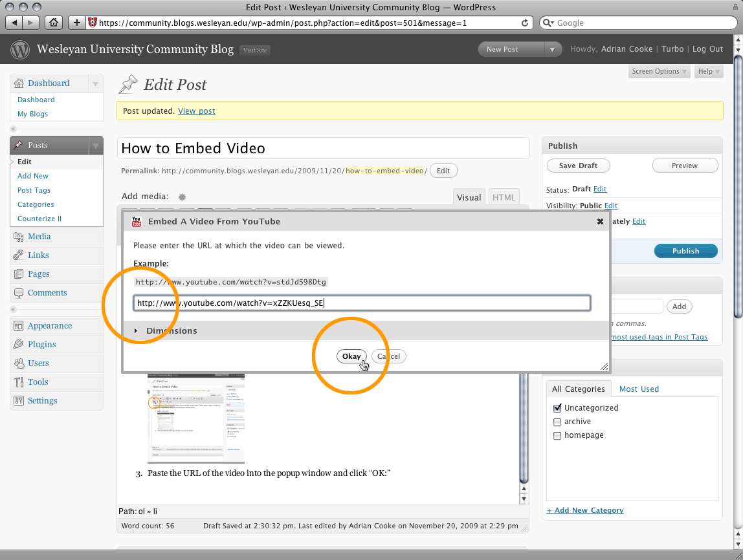The width and height of the screenshot is (743, 560).
Task: Open Post Tags under Posts
Action: [x=34, y=190]
